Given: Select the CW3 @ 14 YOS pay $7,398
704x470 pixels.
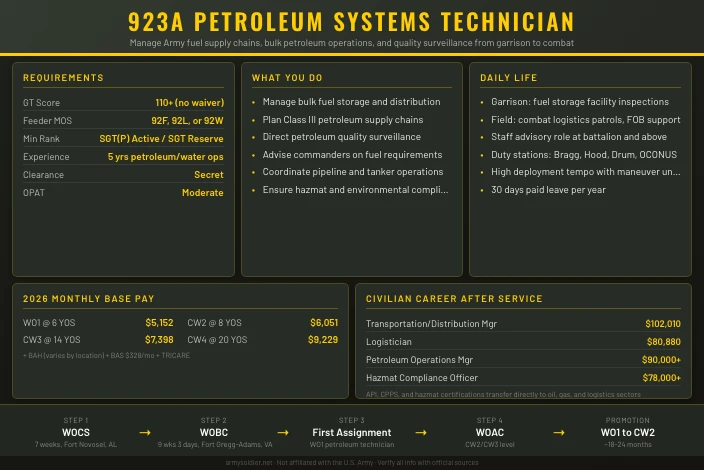Looking at the screenshot, I should (x=159, y=340).
